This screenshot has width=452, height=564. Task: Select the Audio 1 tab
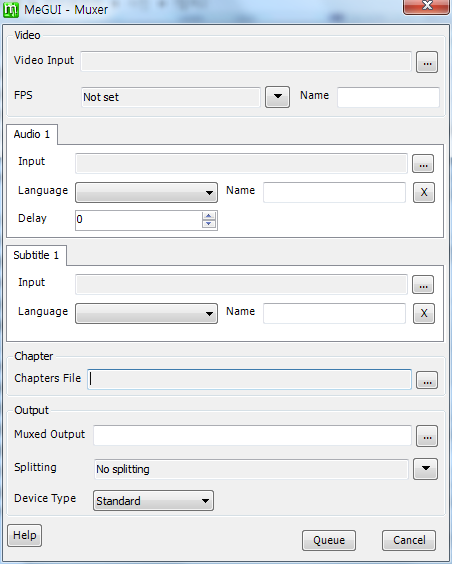click(x=32, y=134)
